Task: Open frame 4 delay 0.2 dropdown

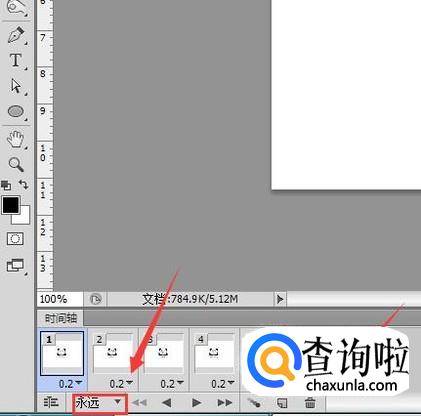Action: point(223,384)
